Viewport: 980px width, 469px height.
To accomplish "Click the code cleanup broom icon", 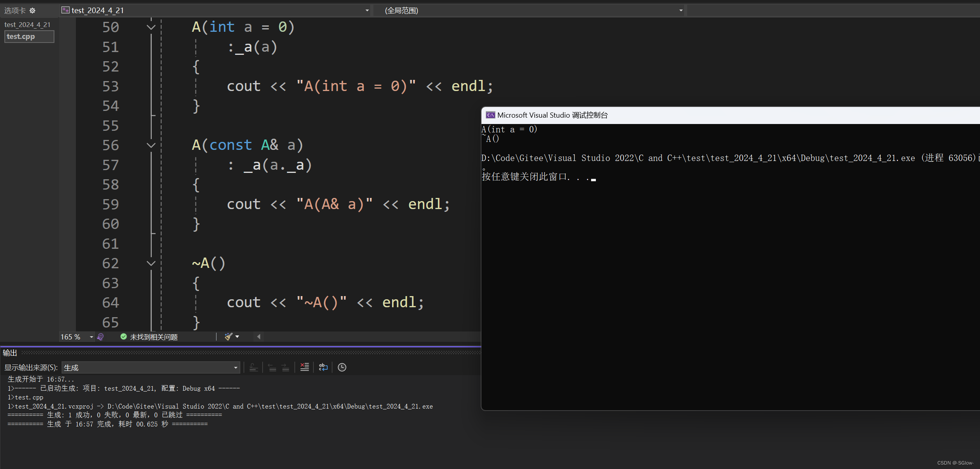I will pyautogui.click(x=228, y=337).
